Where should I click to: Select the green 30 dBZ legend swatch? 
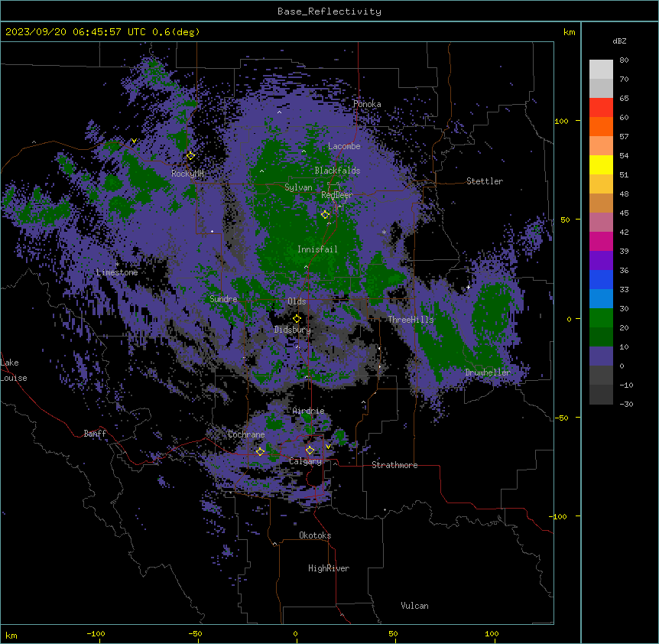[x=601, y=318]
